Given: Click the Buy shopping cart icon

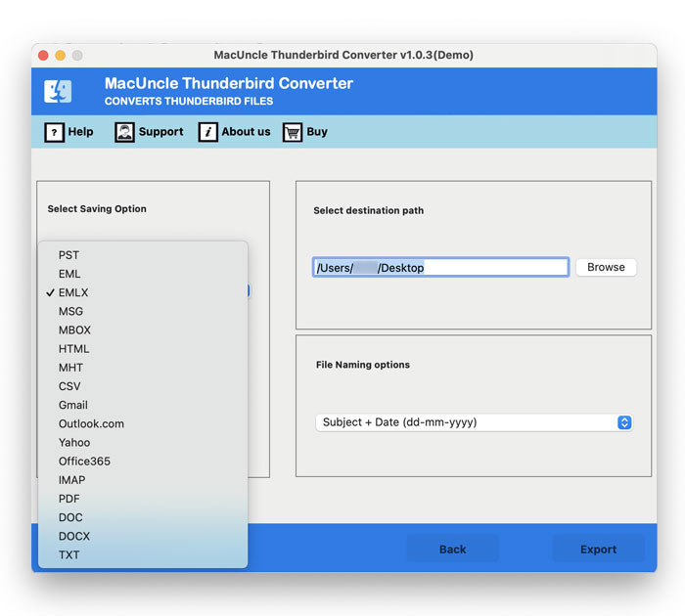Looking at the screenshot, I should tap(293, 132).
